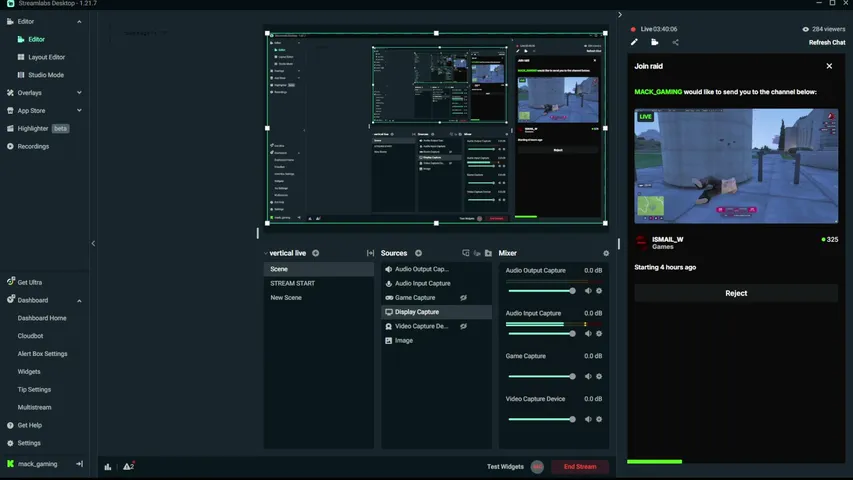The image size is (853, 480).
Task: Open Mixer settings gear
Action: tap(606, 253)
